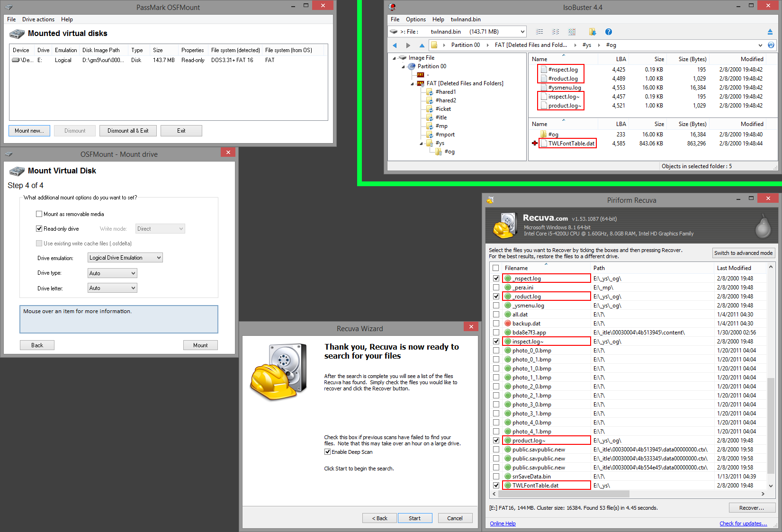Viewport: 782px width, 532px height.
Task: Click the disk icon of mounted drive E:
Action: [16, 60]
